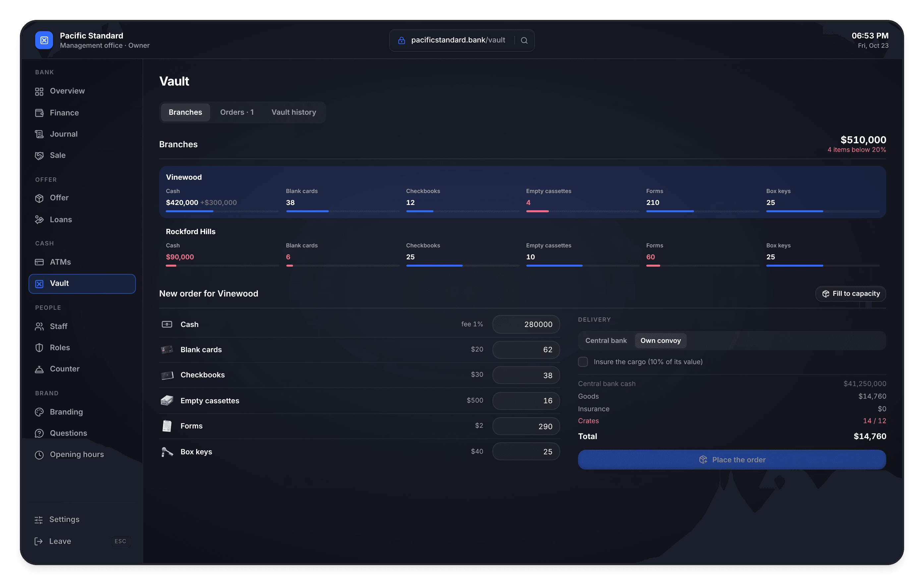Open Finance in the sidebar
924x585 pixels.
pos(82,112)
